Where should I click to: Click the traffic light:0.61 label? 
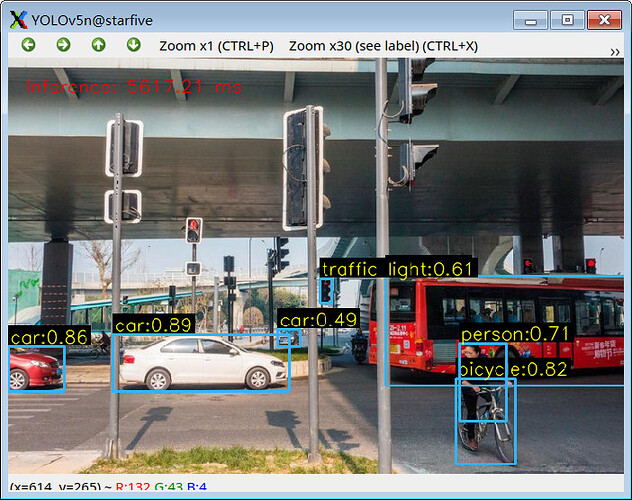pyautogui.click(x=397, y=268)
